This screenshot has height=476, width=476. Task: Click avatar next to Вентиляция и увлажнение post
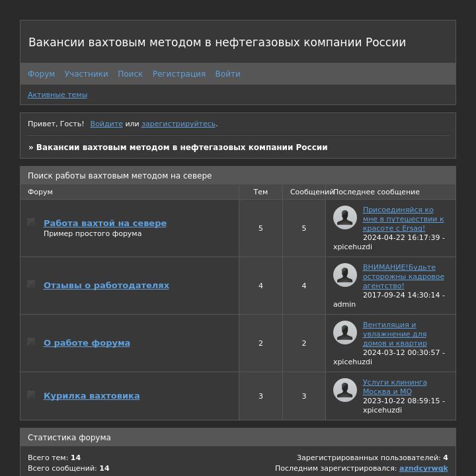[x=345, y=333]
